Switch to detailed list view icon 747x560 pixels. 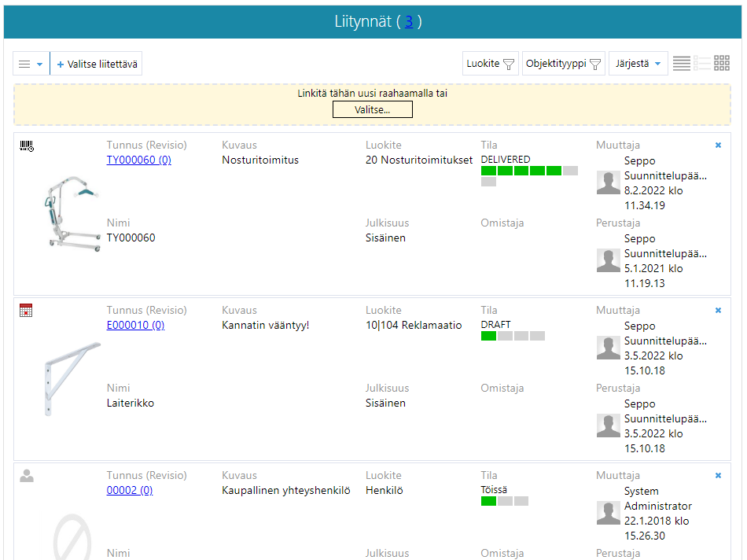(702, 64)
